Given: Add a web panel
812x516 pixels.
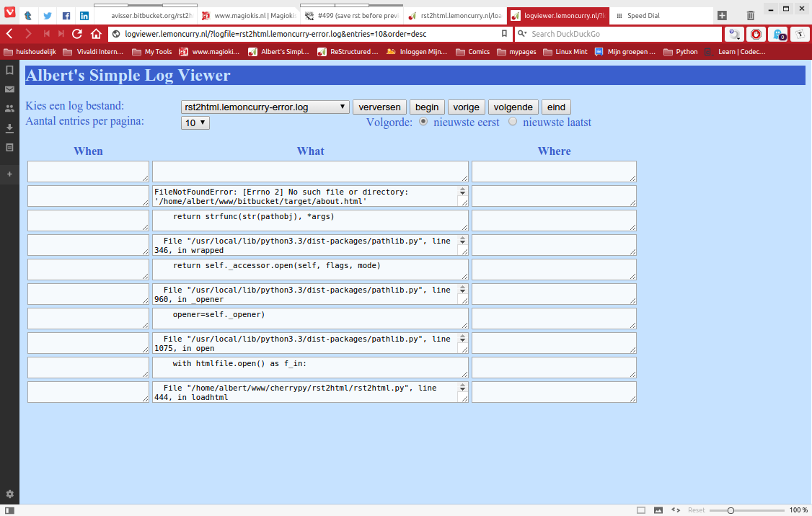Looking at the screenshot, I should (9, 174).
